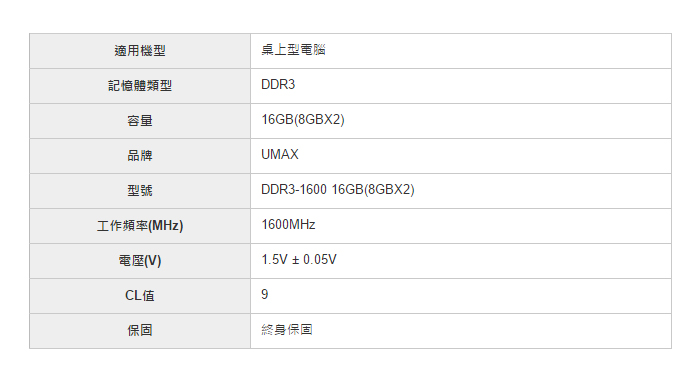700x374 pixels.
Task: Select the 16GB(8GBX2) capacity value
Action: click(303, 120)
